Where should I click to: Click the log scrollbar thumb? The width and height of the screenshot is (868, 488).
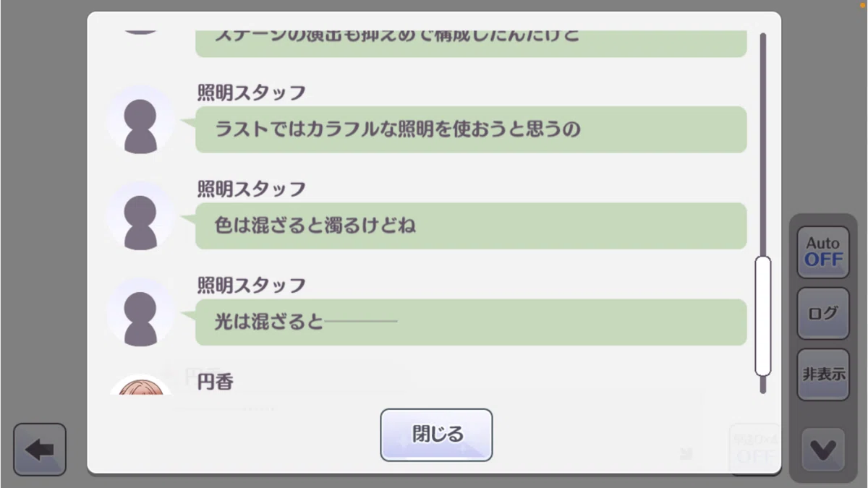pos(763,316)
